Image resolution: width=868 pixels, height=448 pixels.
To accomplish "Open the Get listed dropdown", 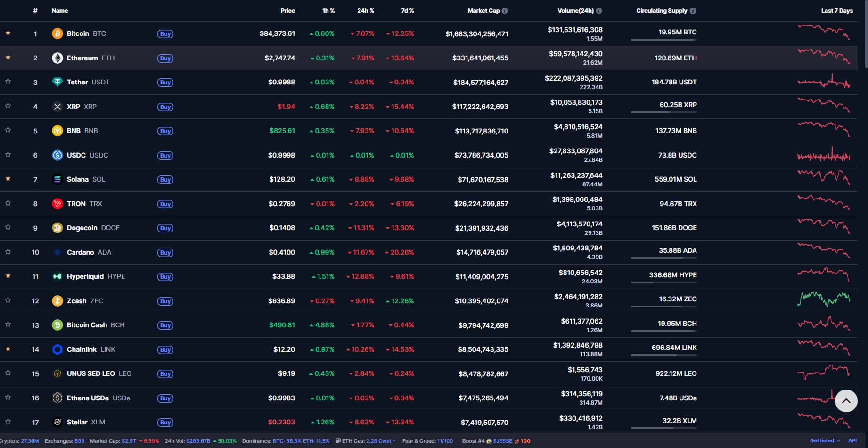I will (825, 440).
